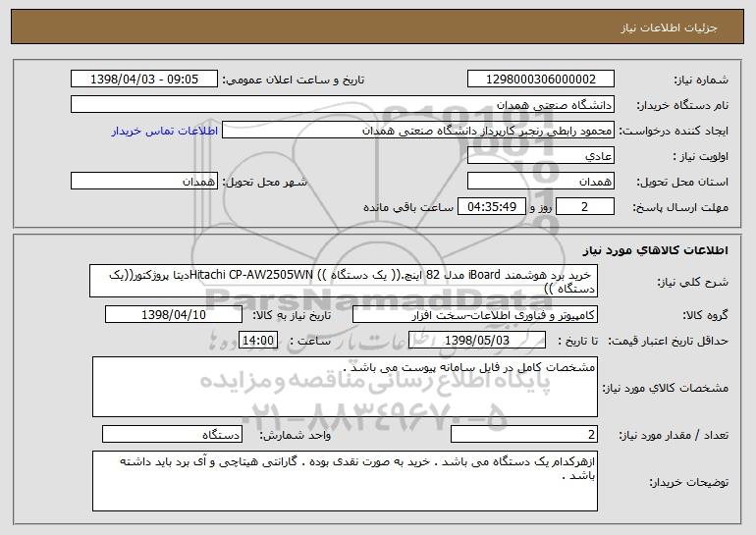Click the header title جزئیات اطلاعات نیاز
756x535 pixels.
(x=669, y=27)
